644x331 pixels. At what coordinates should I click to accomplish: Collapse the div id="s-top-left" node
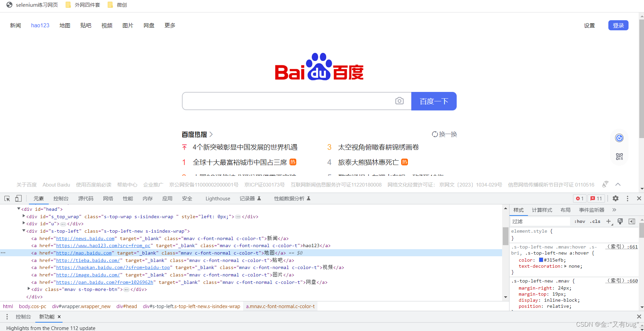coord(24,231)
